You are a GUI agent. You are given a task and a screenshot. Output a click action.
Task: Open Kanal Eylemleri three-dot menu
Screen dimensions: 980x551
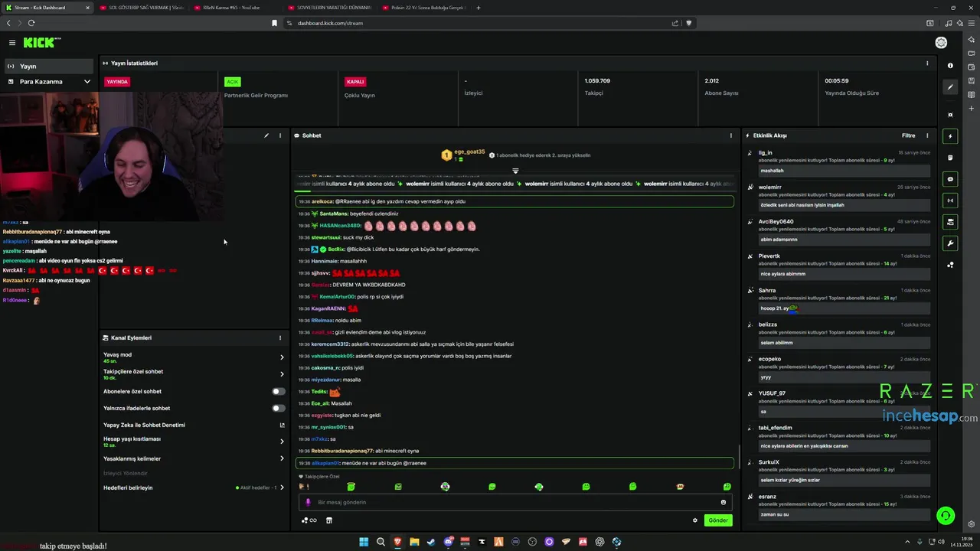coord(280,337)
